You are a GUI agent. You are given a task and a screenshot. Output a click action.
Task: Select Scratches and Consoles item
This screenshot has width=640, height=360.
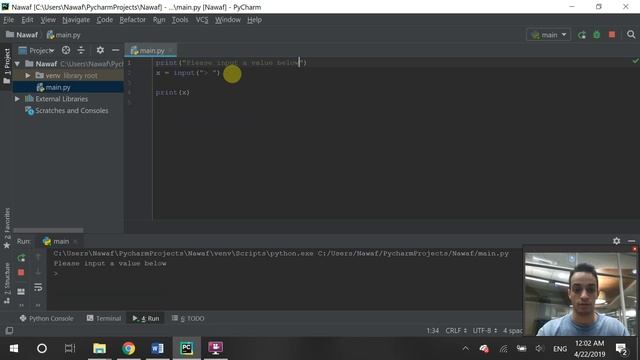click(67, 110)
